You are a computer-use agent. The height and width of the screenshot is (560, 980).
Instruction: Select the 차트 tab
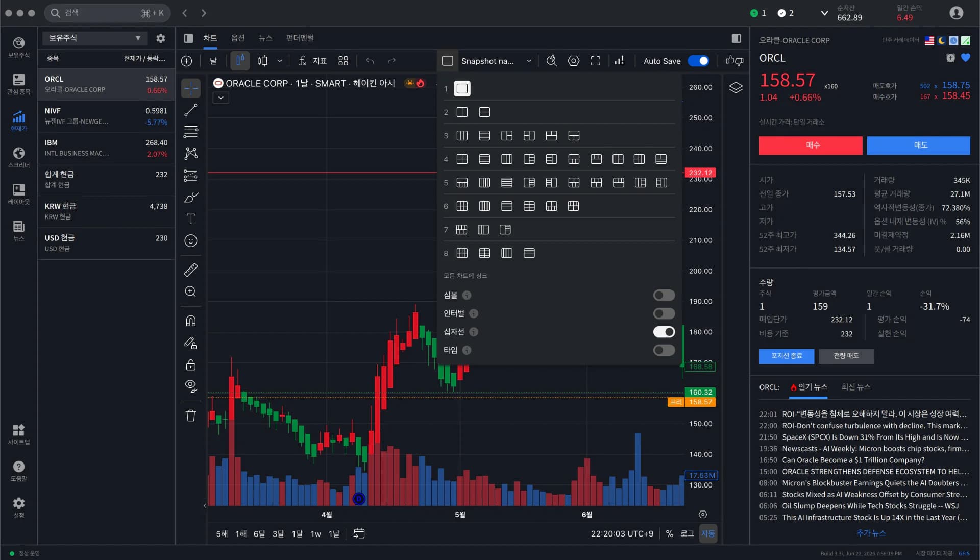click(x=210, y=38)
